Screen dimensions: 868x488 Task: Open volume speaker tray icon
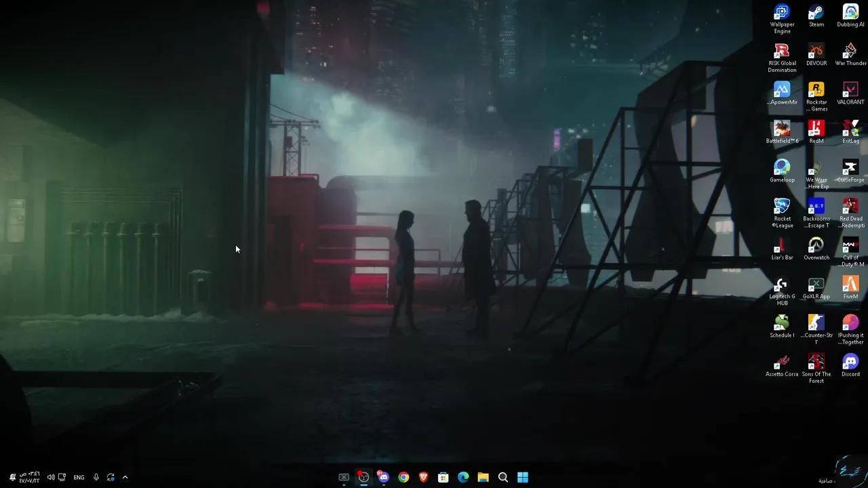point(51,477)
